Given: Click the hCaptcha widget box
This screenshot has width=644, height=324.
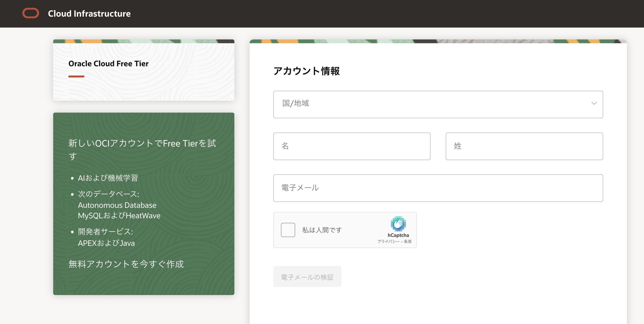Looking at the screenshot, I should coord(345,230).
